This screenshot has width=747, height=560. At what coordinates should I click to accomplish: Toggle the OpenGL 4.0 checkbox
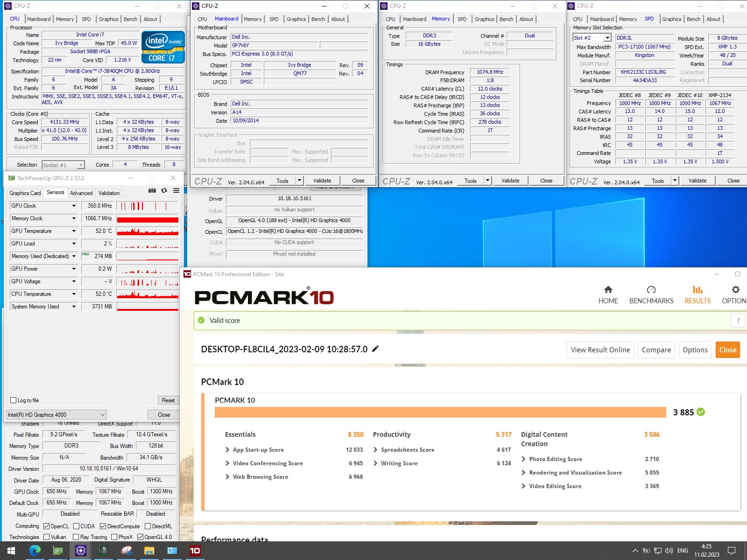[140, 537]
